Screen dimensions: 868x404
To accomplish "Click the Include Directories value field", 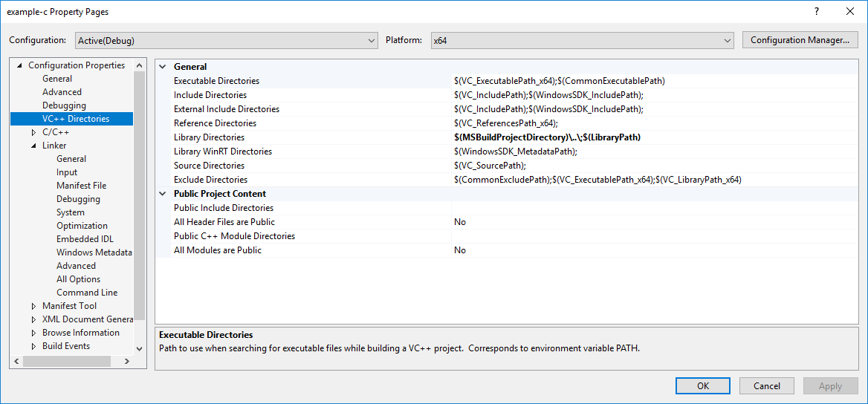I will pyautogui.click(x=654, y=95).
